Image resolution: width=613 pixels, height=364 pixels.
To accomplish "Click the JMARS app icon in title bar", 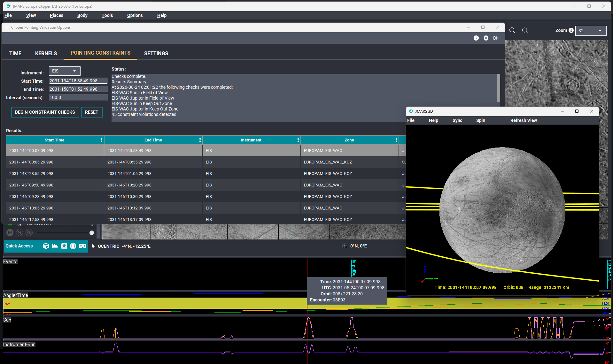I will [x=8, y=6].
